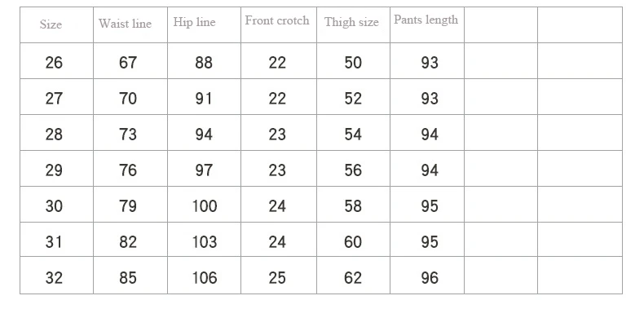This screenshot has width=644, height=309.
Task: Click the Hip line header
Action: tap(194, 22)
